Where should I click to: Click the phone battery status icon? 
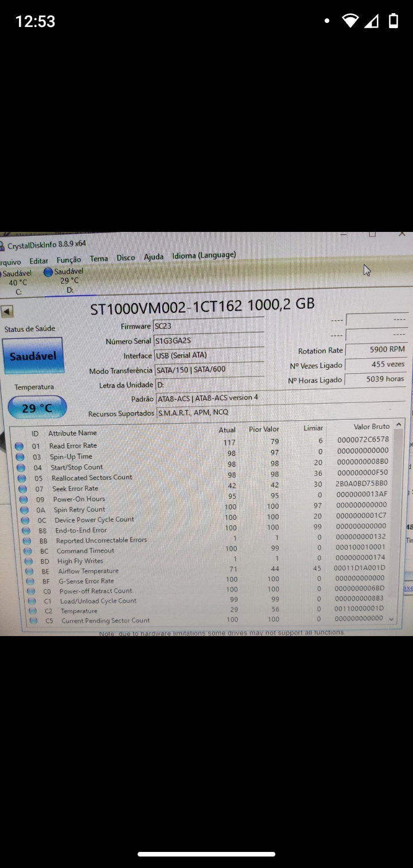393,21
